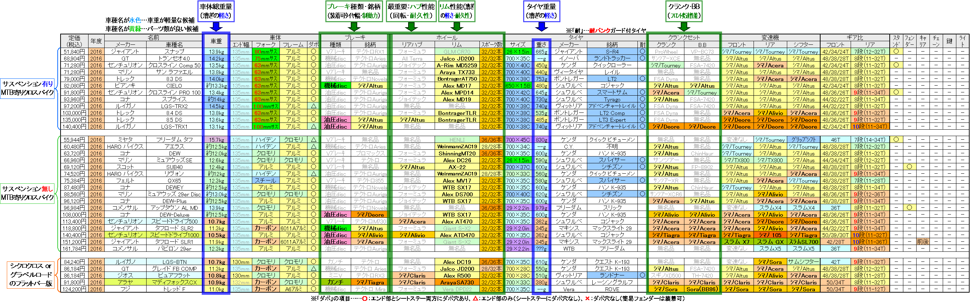Click the 103,000円 price cell

pos(74,113)
